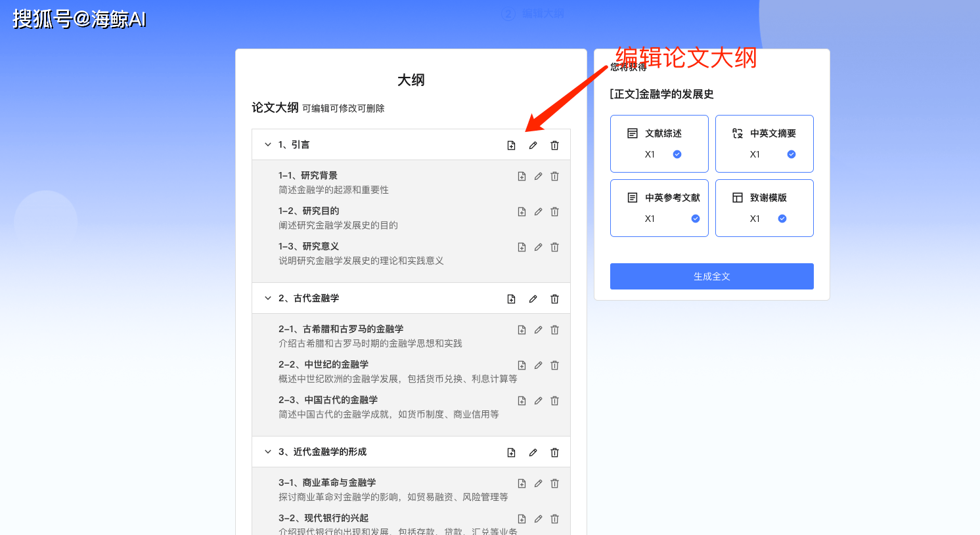Delete the 1-2、研究目的 entry
Viewport: 980px width, 535px height.
[x=554, y=211]
